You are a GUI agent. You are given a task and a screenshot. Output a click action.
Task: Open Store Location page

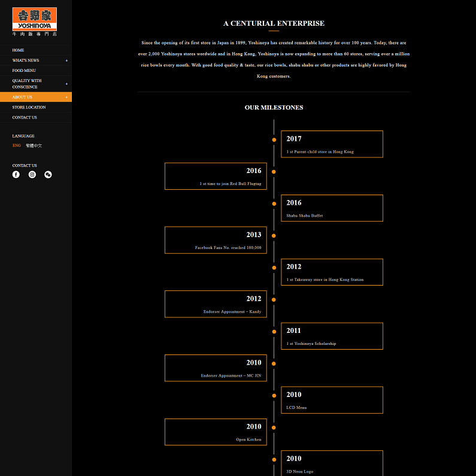[x=36, y=107]
